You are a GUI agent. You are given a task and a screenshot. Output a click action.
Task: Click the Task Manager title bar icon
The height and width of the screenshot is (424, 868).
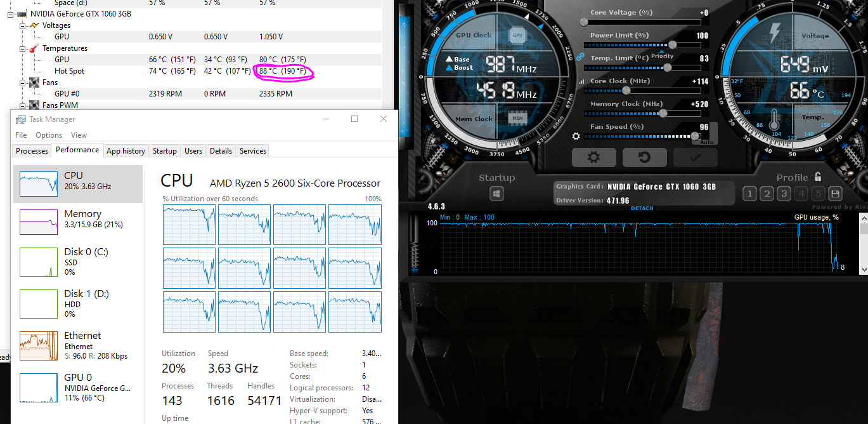point(22,119)
